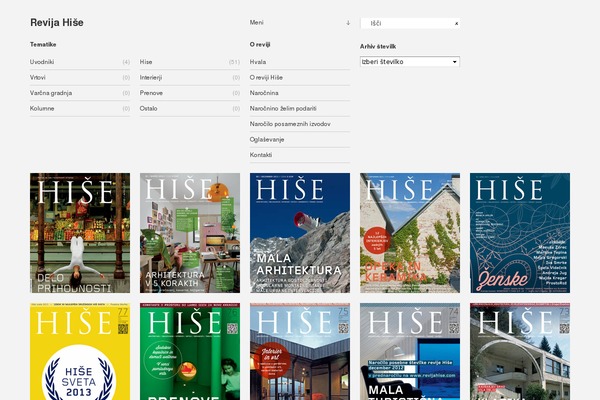Open Naročnino želim podariti link
Viewport: 600px width, 400px height.
tap(300, 109)
